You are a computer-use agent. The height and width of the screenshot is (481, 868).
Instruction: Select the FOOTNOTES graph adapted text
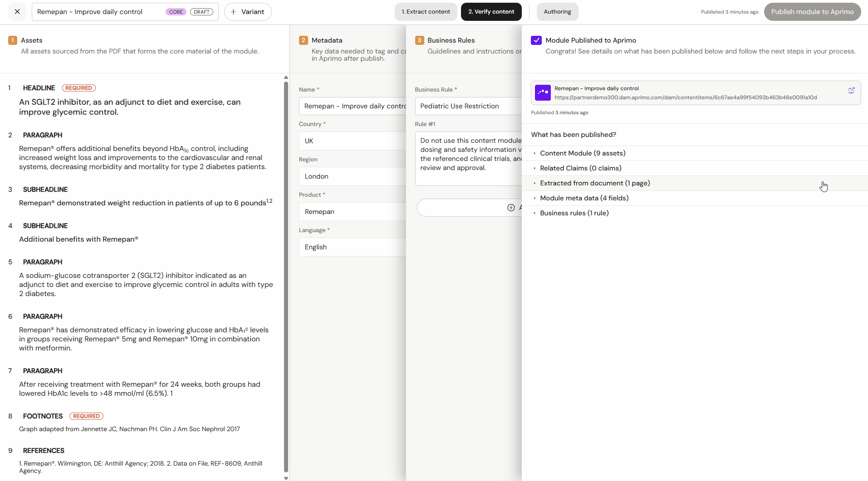click(x=129, y=429)
